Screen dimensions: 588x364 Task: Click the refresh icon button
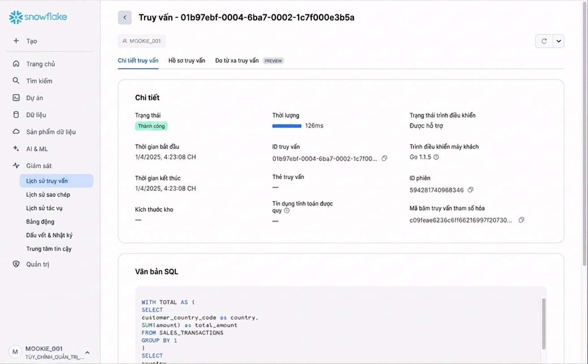(x=544, y=41)
